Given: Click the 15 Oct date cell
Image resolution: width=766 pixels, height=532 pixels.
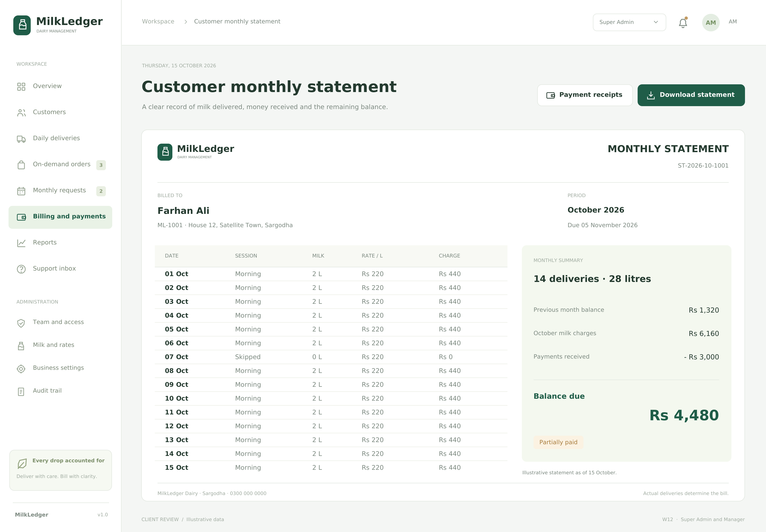Looking at the screenshot, I should pyautogui.click(x=176, y=467).
